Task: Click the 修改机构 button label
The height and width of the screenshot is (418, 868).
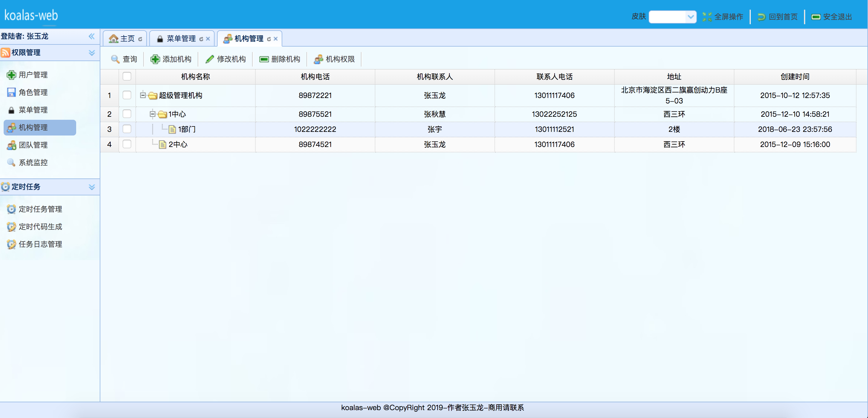Action: 231,59
